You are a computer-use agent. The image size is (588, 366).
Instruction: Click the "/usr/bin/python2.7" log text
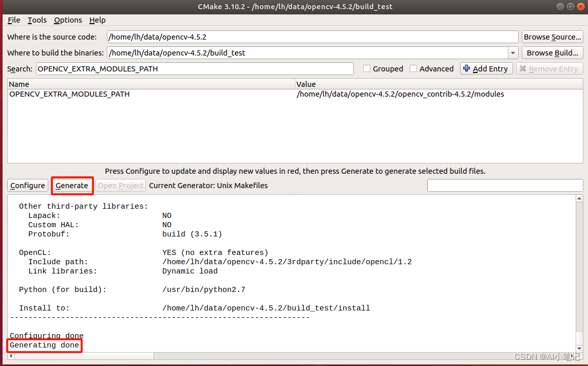(x=204, y=289)
